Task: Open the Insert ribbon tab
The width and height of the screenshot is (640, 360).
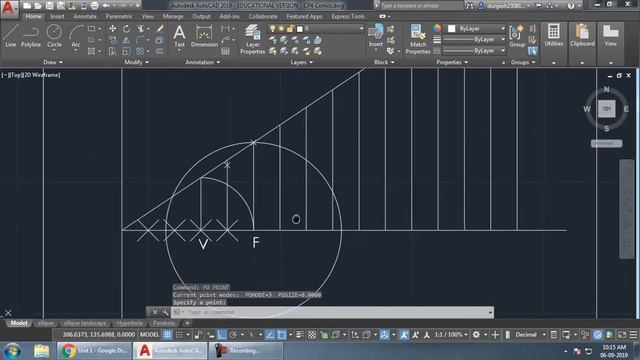Action: click(x=57, y=16)
